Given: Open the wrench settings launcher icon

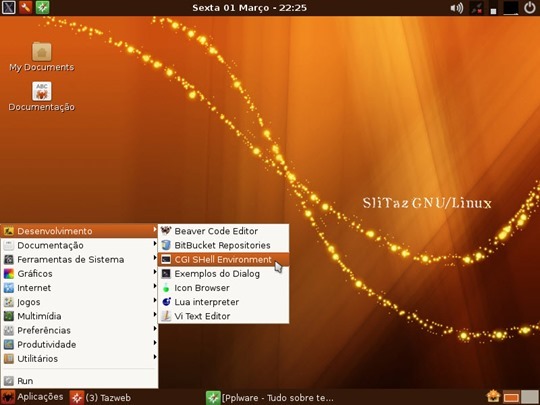Looking at the screenshot, I should pyautogui.click(x=25, y=8).
